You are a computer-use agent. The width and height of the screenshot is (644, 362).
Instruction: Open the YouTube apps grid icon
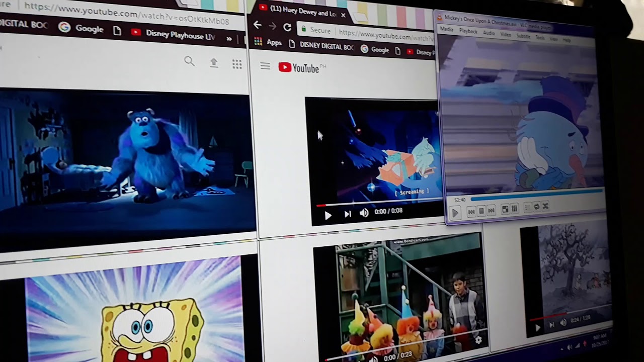tap(237, 64)
